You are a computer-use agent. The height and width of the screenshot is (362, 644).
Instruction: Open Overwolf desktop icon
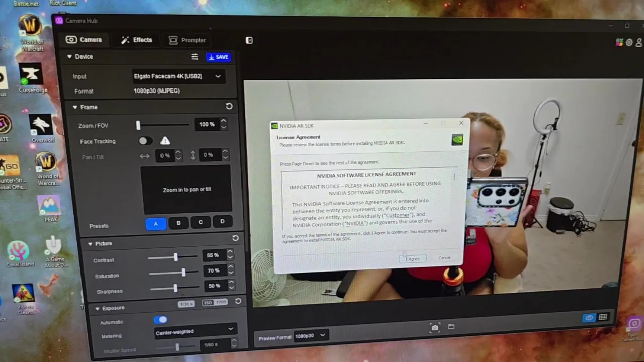coord(42,129)
